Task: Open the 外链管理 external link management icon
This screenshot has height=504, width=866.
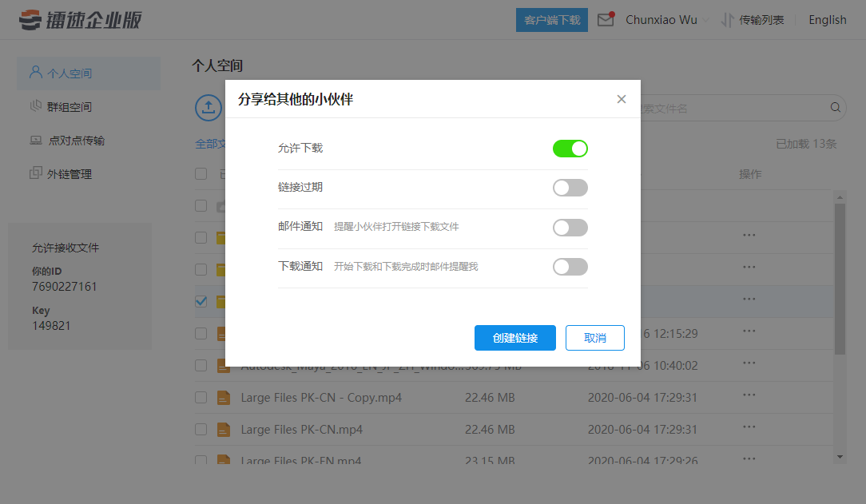Action: (34, 173)
